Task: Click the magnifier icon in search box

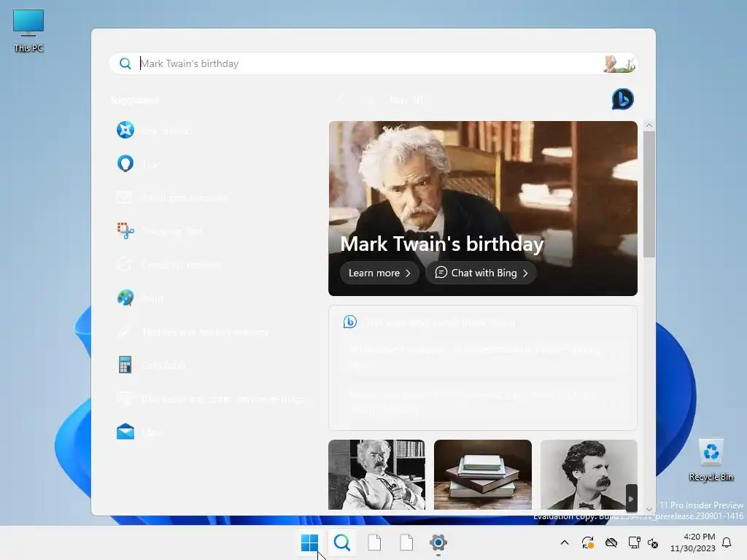Action: pyautogui.click(x=125, y=63)
